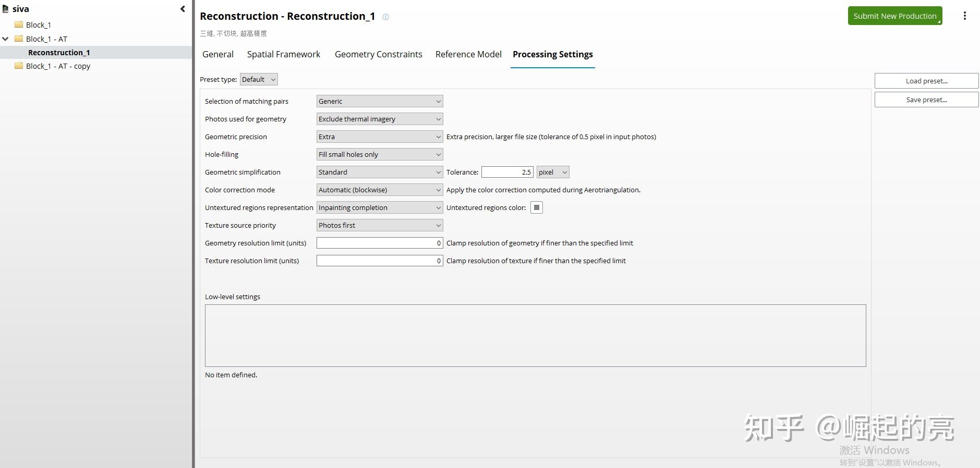Click the Submit New Production button
Screen dimensions: 980x468
[894, 16]
